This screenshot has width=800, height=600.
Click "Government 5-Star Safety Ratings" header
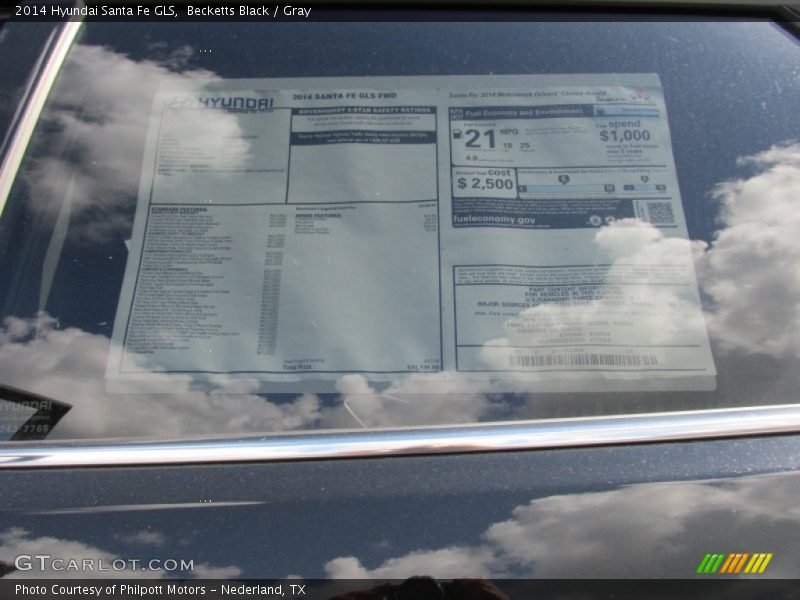point(364,111)
